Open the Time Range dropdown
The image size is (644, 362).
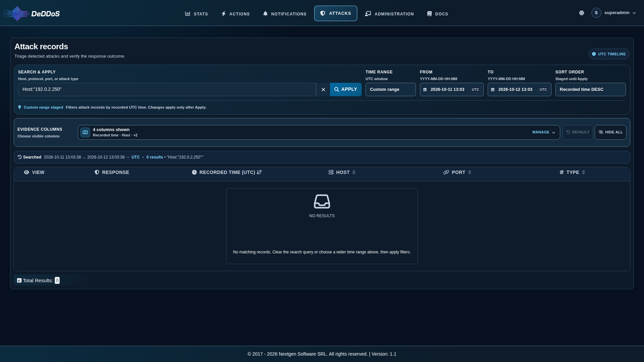[x=390, y=89]
